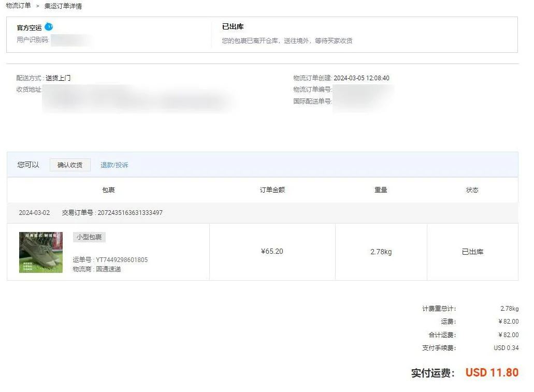Click the 包裹 column header
This screenshot has width=534, height=392.
(x=108, y=190)
